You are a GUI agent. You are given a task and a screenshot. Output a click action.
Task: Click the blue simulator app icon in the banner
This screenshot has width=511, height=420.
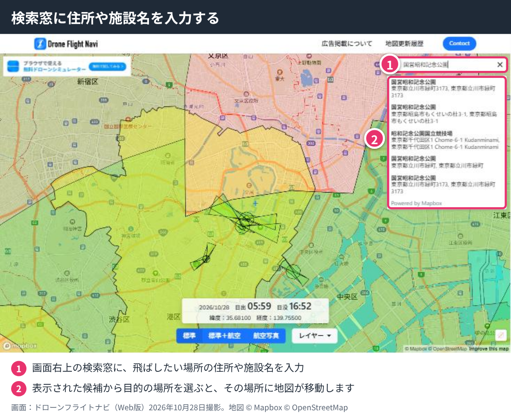pyautogui.click(x=13, y=66)
